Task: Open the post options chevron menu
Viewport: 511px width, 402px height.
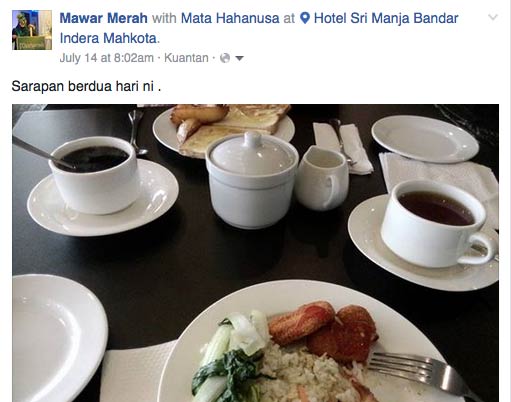Action: pos(493,17)
